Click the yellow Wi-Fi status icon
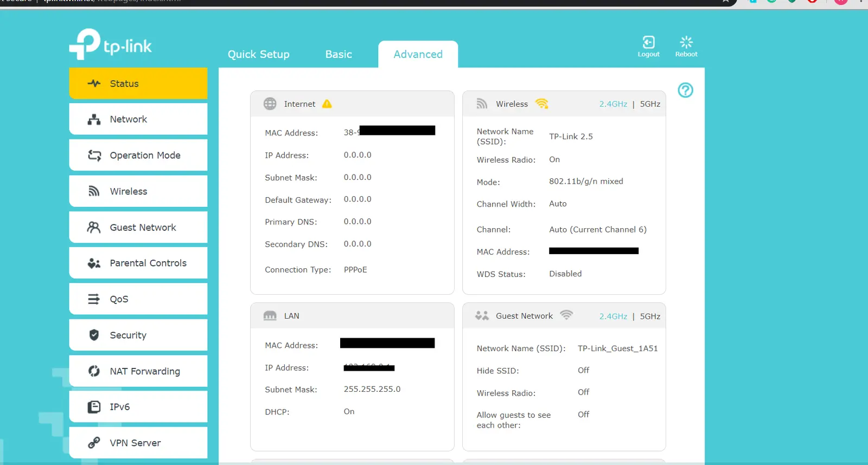 point(541,104)
